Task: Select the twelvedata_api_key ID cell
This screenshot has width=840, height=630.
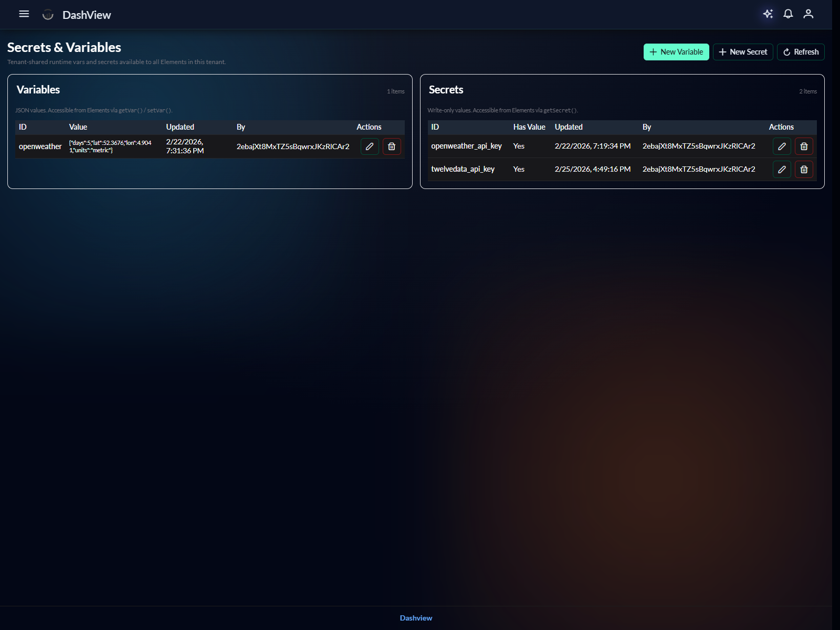Action: [x=463, y=169]
